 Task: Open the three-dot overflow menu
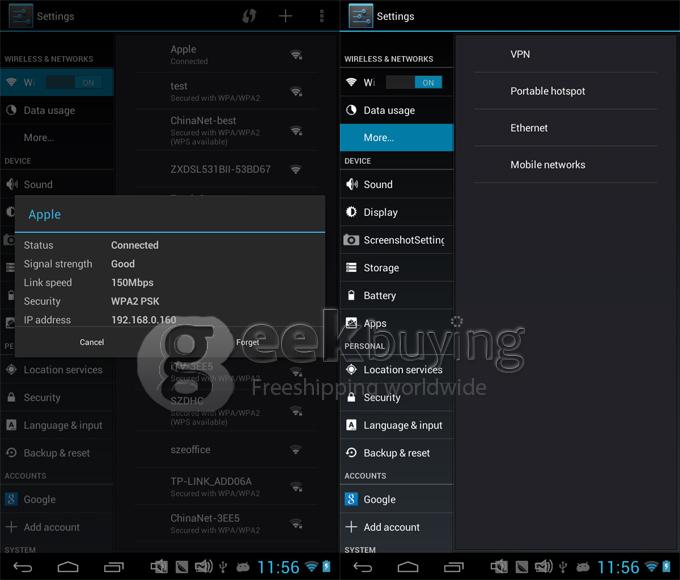pyautogui.click(x=321, y=16)
